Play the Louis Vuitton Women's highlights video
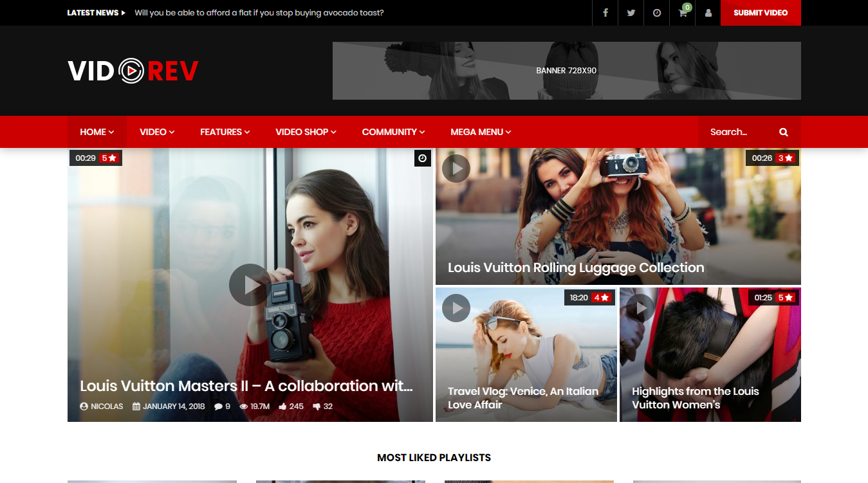 pos(640,308)
